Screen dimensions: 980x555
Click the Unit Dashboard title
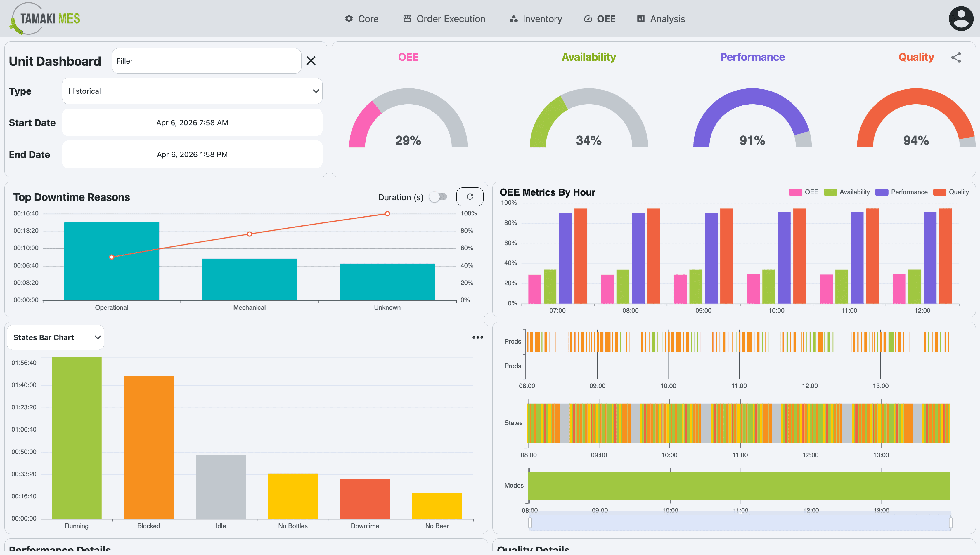click(55, 61)
